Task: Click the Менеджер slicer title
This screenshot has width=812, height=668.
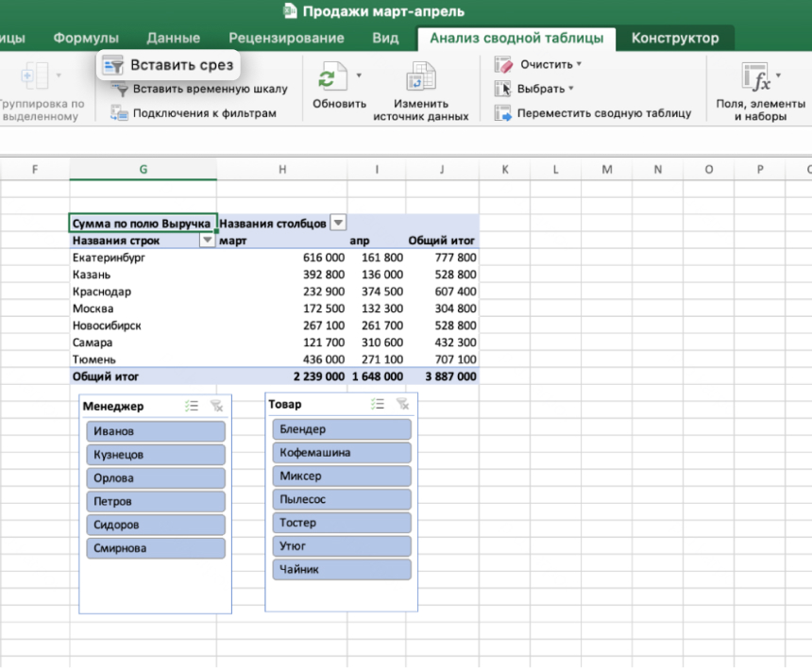Action: click(x=113, y=407)
